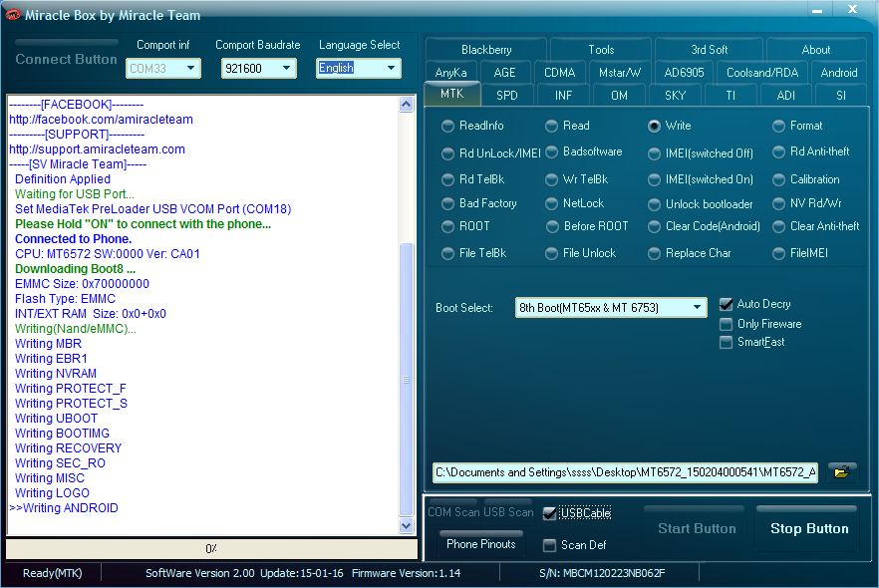Image resolution: width=879 pixels, height=588 pixels.
Task: Open the Comport inf COM33 dropdown
Action: click(190, 69)
